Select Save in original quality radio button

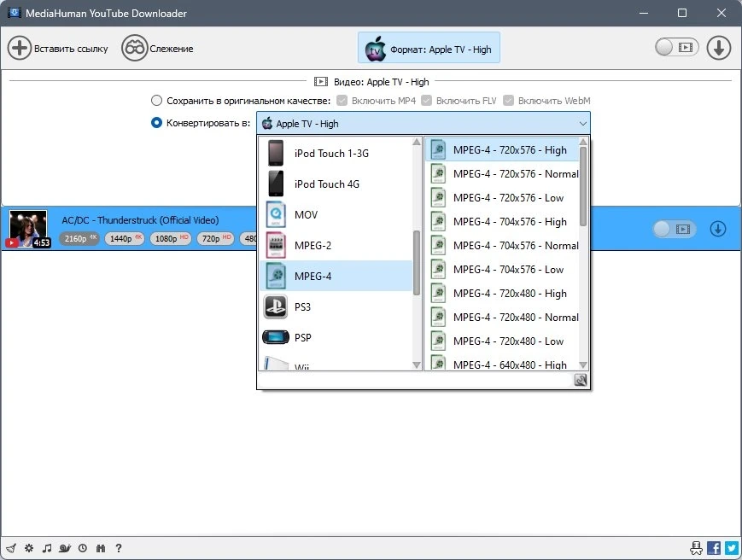156,100
